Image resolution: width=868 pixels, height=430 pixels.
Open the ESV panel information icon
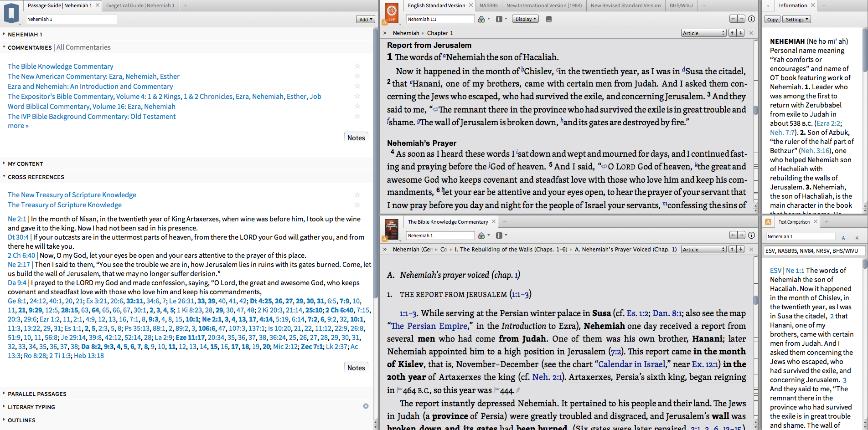752,19
